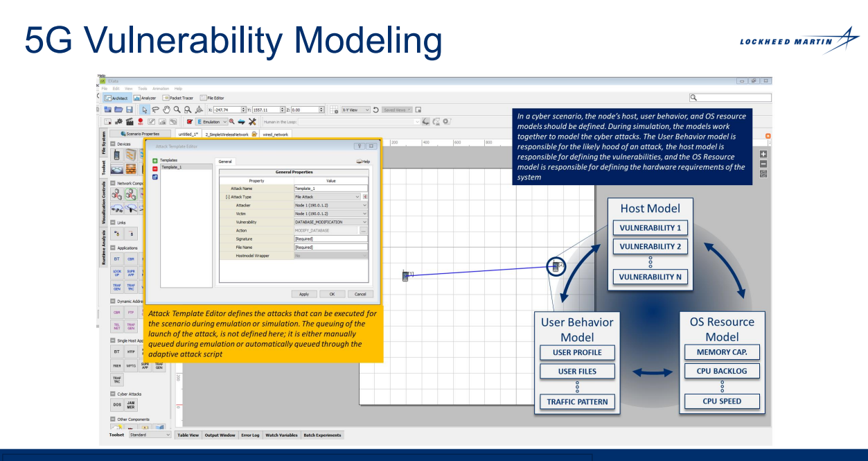Viewport: 868px width, 461px height.
Task: Click the open folder toolbar icon
Action: (x=118, y=110)
